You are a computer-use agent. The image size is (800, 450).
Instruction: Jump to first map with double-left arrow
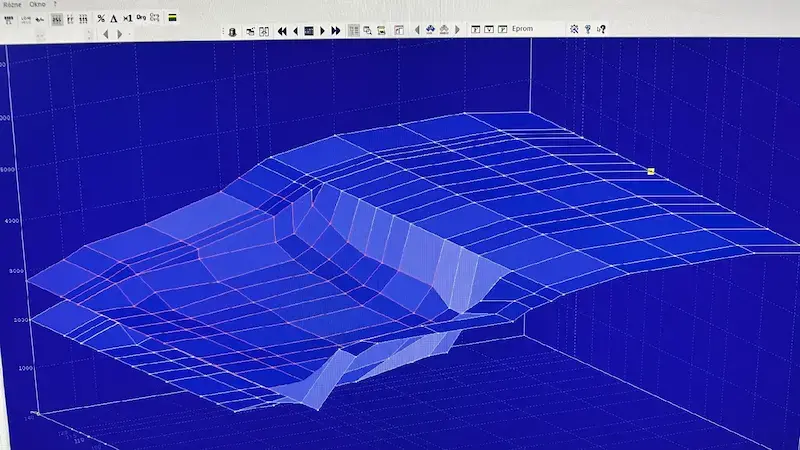pos(283,30)
